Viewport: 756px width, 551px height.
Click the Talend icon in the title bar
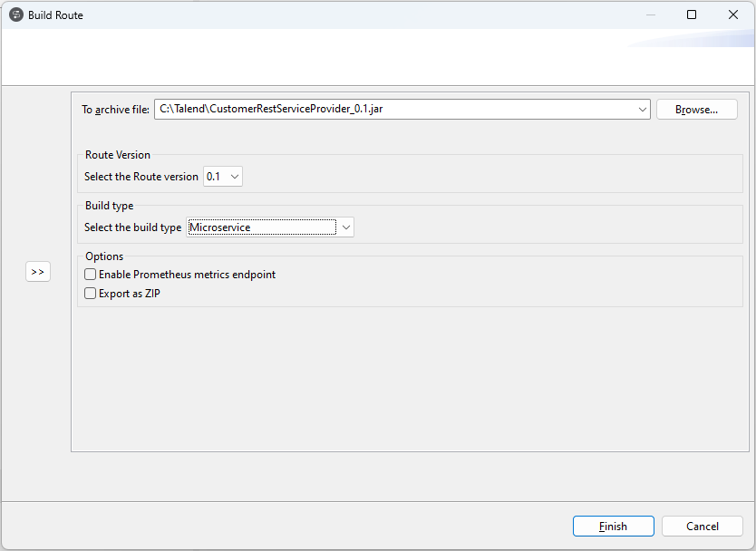15,14
